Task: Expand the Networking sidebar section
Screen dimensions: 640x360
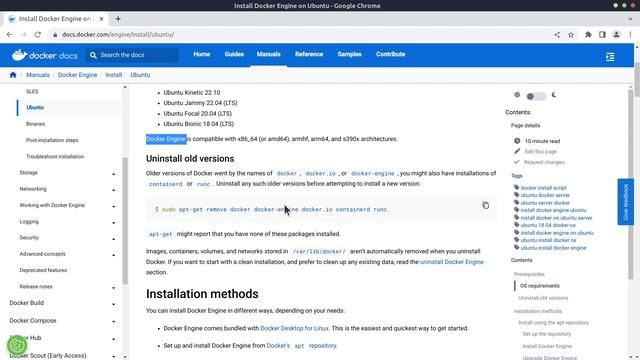Action: 113,191
